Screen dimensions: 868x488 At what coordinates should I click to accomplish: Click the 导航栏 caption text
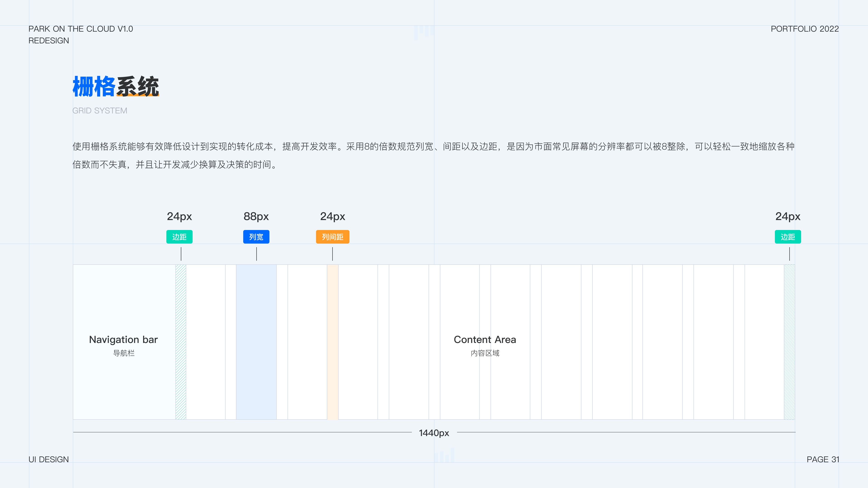(124, 353)
